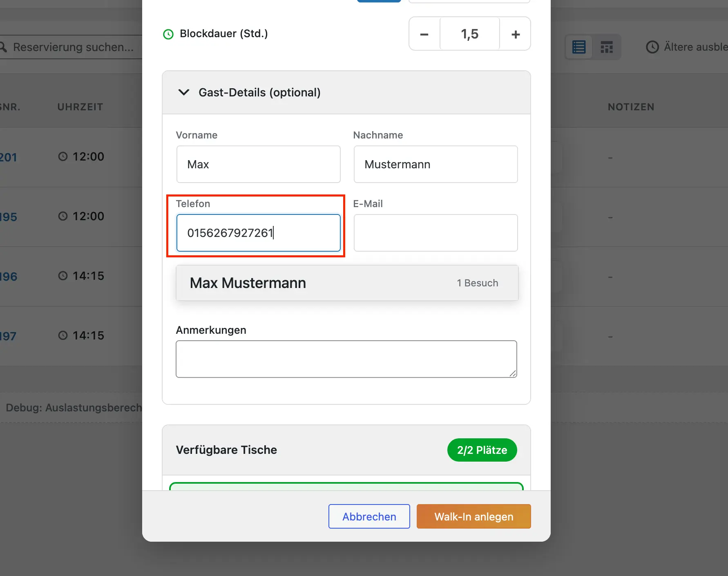The width and height of the screenshot is (728, 576).
Task: Click the 2/2 Plätze green badge
Action: 482,450
